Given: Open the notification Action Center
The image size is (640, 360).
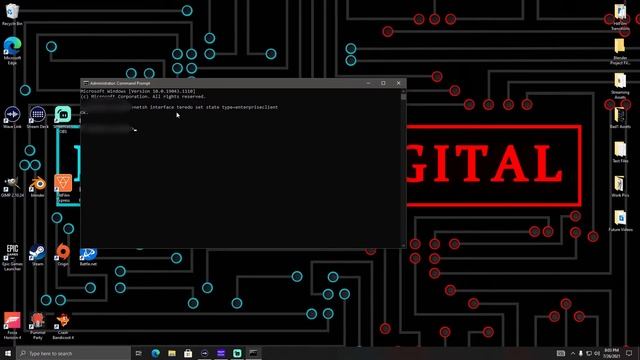Looking at the screenshot, I should tap(629, 353).
